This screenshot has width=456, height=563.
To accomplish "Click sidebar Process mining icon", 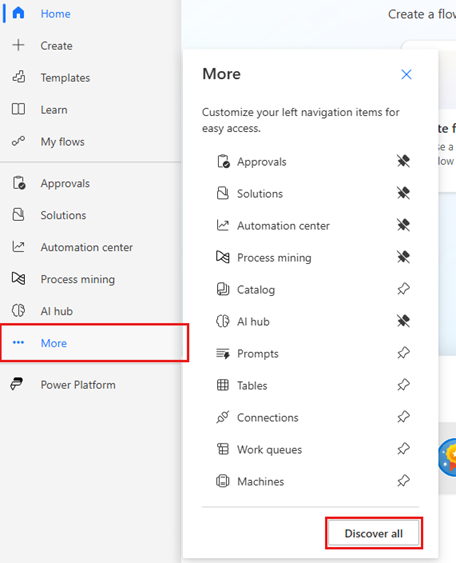I will [x=18, y=279].
